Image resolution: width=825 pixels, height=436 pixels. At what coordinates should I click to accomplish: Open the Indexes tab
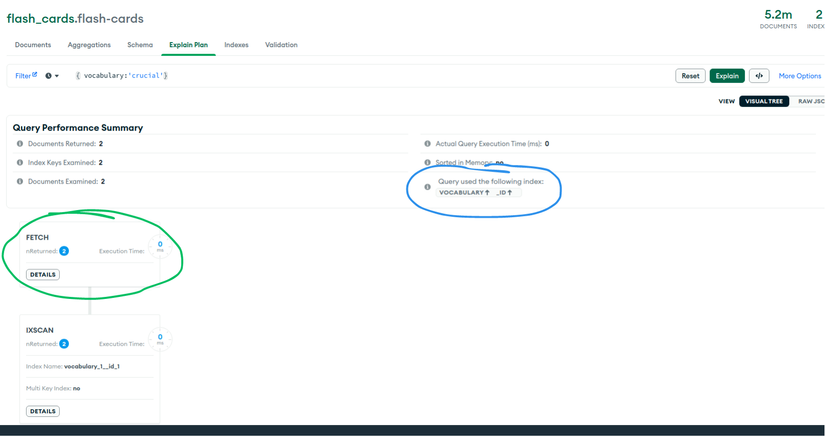click(x=236, y=45)
